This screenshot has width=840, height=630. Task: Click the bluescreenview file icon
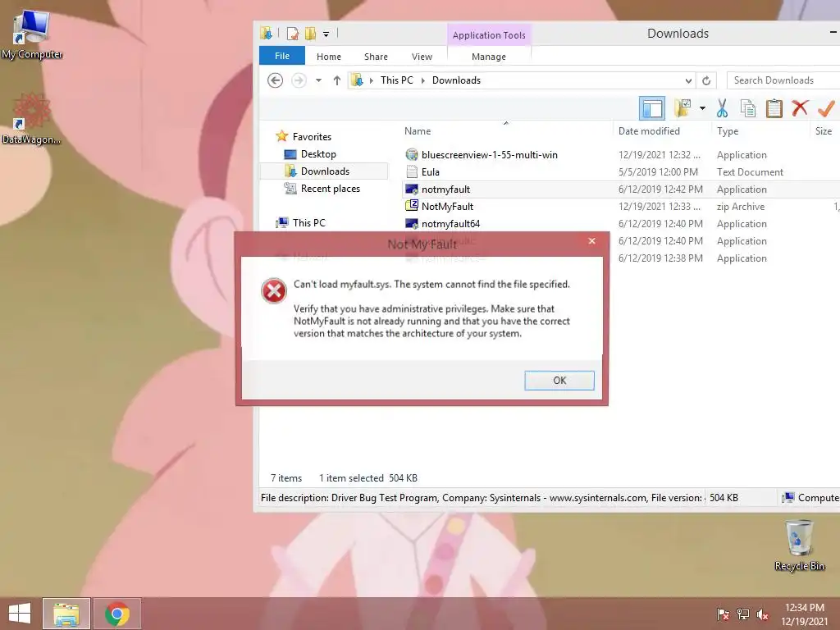[412, 155]
